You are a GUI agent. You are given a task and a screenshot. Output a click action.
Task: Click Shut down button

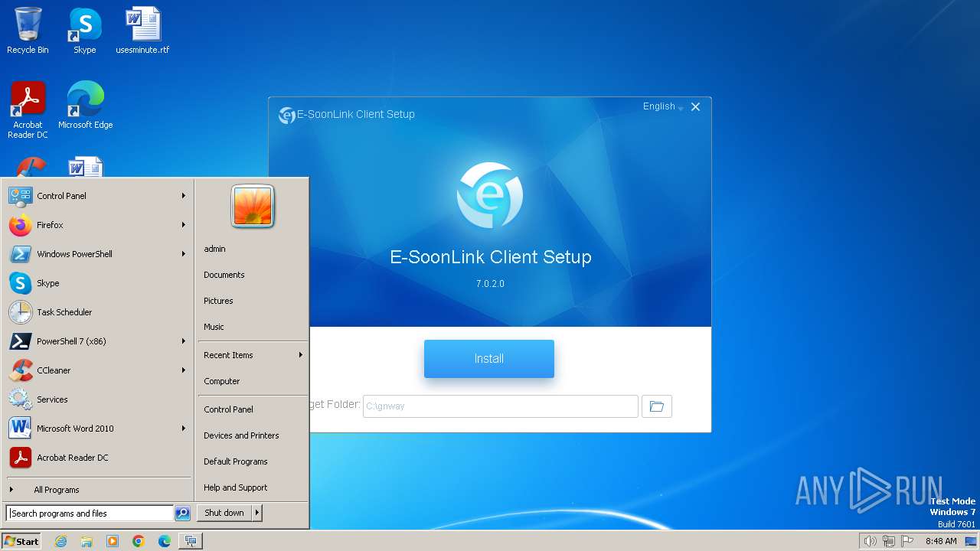(224, 513)
